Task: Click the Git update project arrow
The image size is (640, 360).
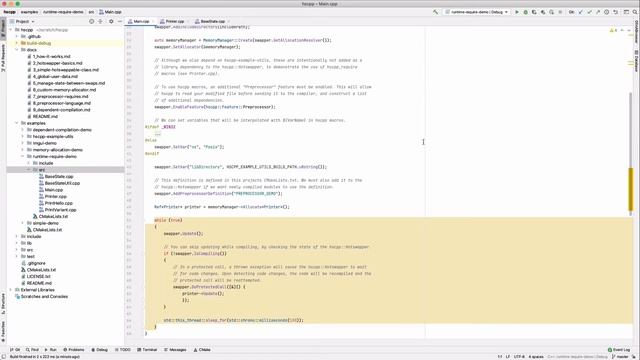Action: coord(580,12)
